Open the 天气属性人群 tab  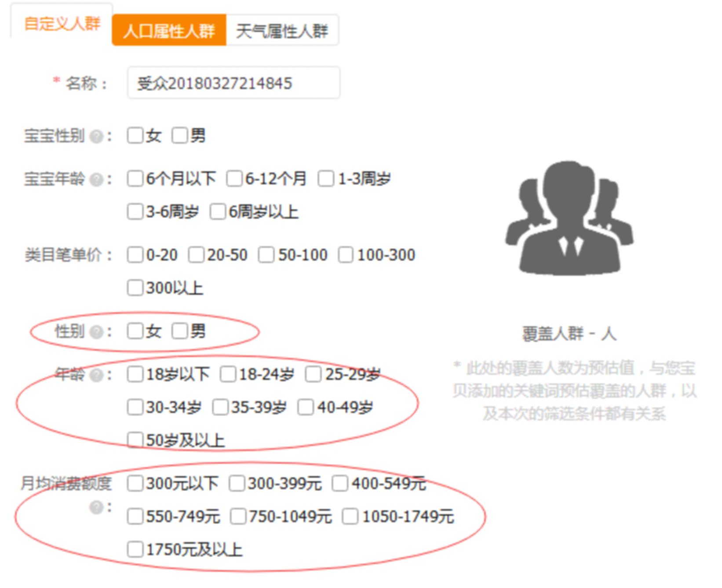click(x=282, y=30)
